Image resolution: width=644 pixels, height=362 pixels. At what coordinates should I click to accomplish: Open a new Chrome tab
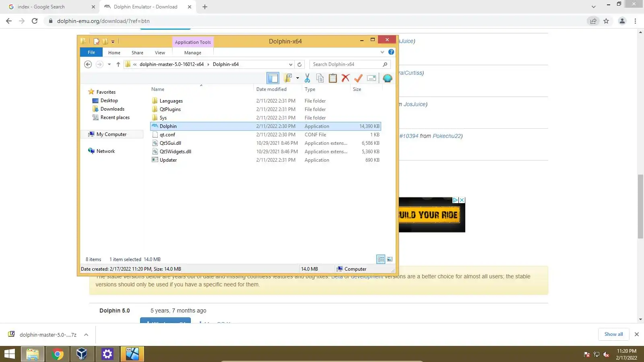(x=205, y=7)
